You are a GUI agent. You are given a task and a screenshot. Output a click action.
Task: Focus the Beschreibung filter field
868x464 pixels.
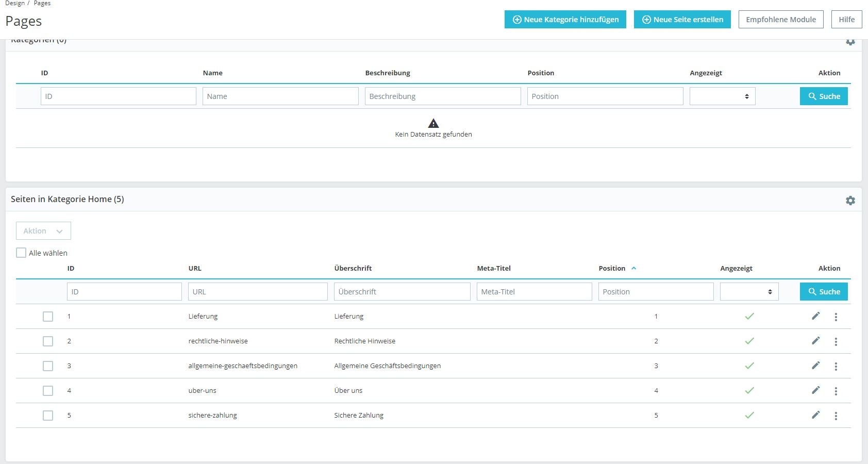443,96
